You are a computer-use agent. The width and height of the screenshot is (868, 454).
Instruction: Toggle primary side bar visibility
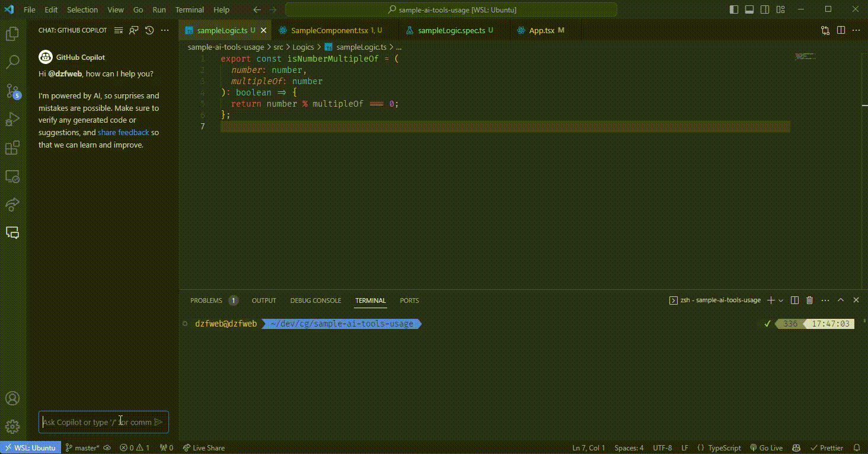coord(734,9)
